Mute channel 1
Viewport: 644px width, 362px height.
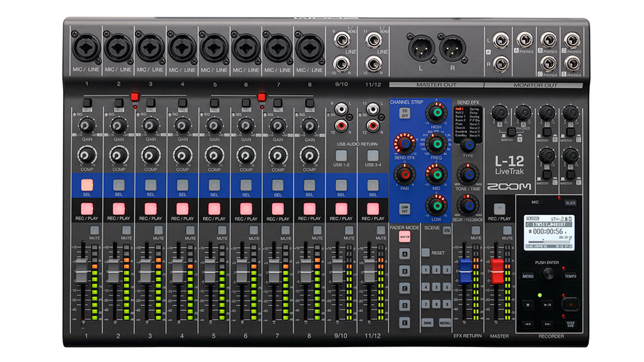pyautogui.click(x=94, y=230)
